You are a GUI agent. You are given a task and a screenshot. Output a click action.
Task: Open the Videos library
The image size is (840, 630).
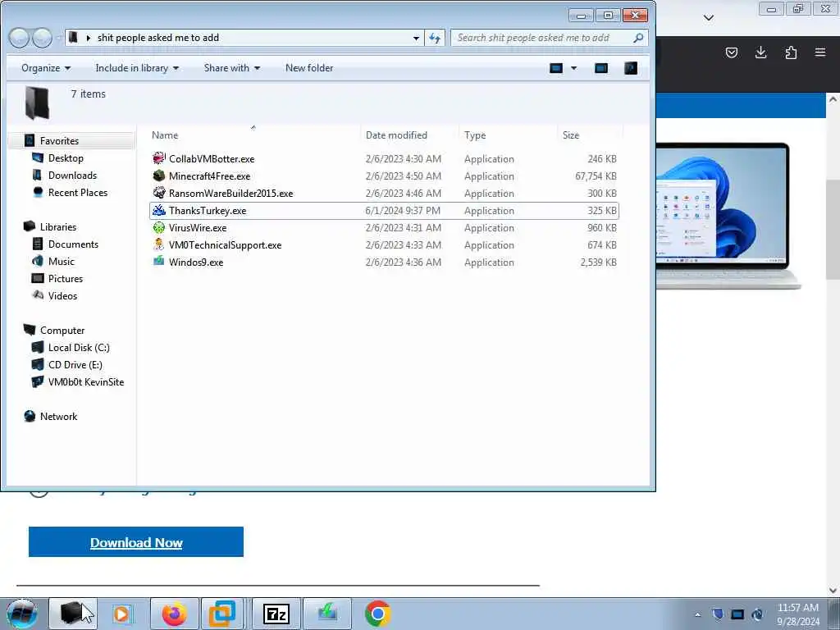(62, 295)
